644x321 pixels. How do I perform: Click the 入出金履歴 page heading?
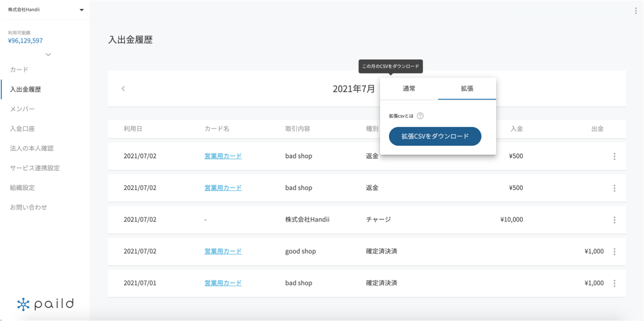pyautogui.click(x=130, y=39)
